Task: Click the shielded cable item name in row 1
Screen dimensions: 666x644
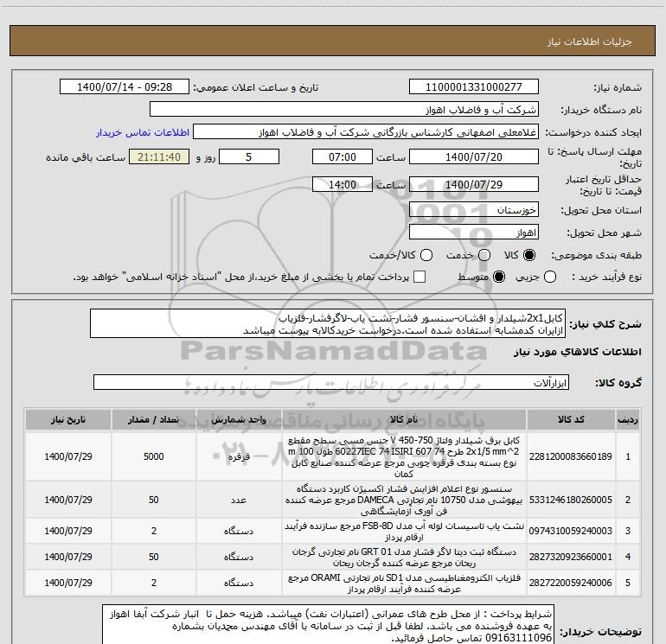Action: [404, 456]
